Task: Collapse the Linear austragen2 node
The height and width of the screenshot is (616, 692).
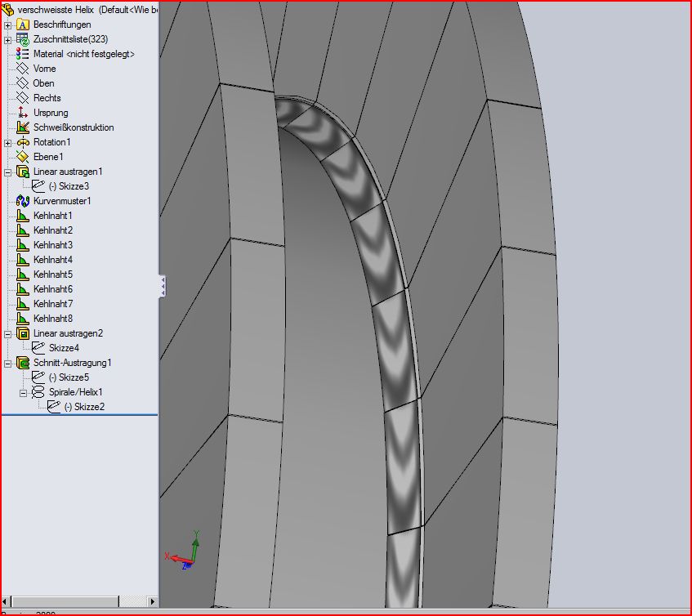Action: (7, 334)
